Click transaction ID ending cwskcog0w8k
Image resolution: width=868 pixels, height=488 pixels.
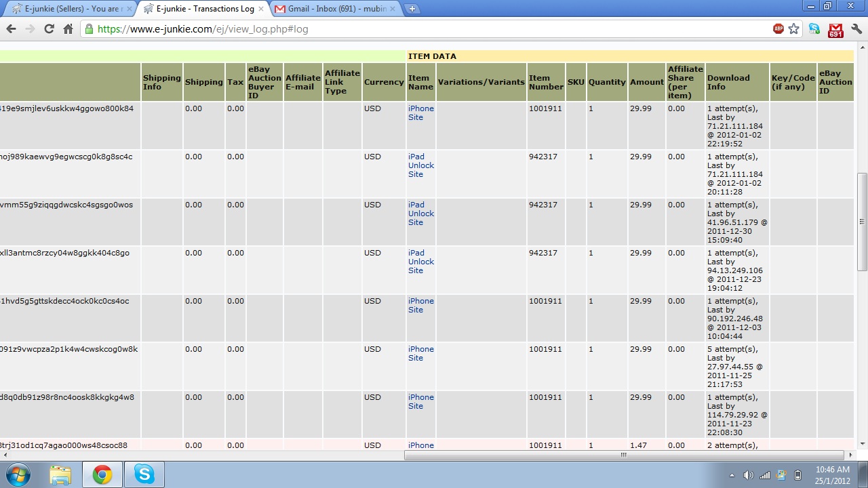pyautogui.click(x=68, y=349)
